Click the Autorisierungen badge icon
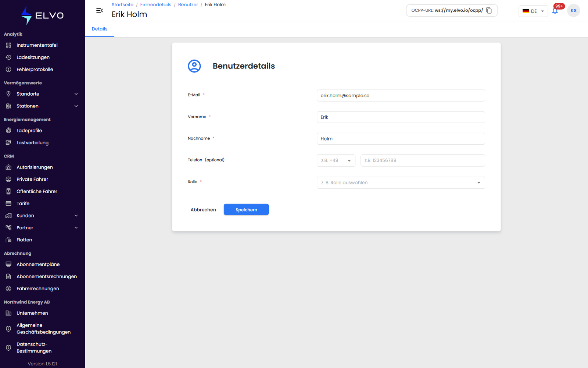Screen dimensions: 588x368 (8, 167)
